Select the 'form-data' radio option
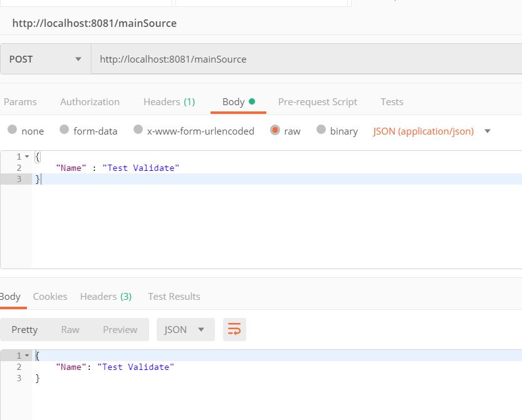 tap(64, 130)
